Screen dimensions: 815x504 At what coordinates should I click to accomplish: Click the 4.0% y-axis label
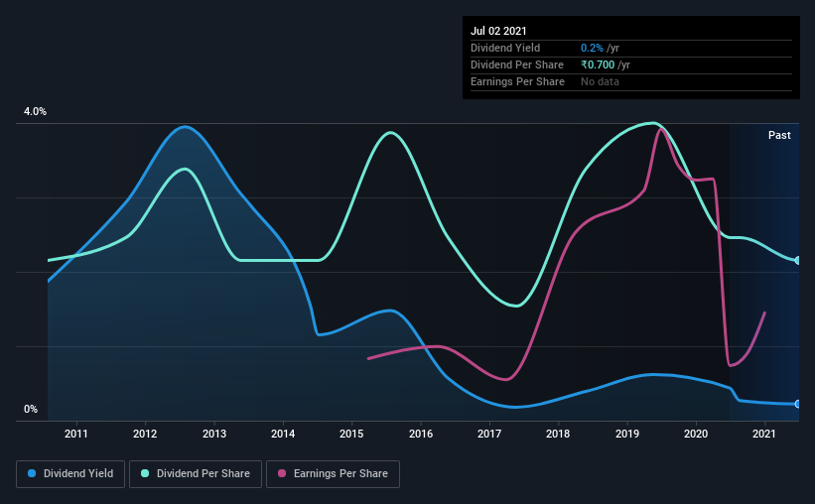pos(35,111)
